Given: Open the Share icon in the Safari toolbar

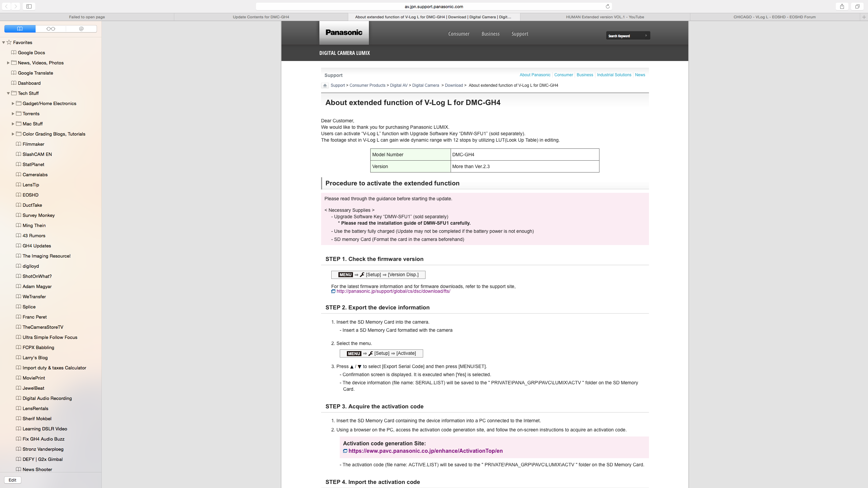Looking at the screenshot, I should 842,6.
